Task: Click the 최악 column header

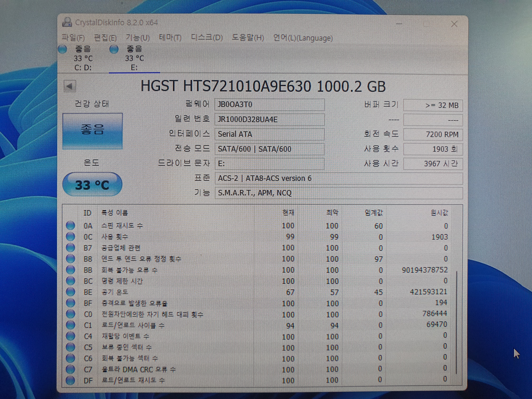Action: click(332, 213)
